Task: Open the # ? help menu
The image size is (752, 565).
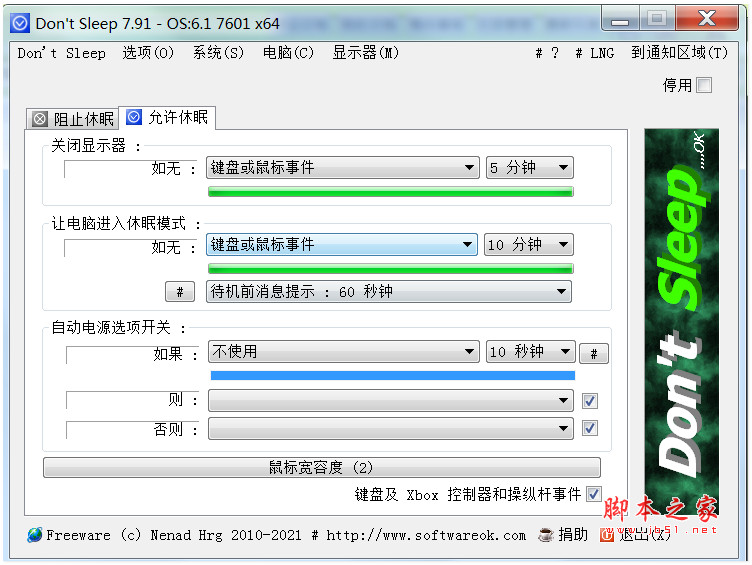Action: click(x=547, y=53)
